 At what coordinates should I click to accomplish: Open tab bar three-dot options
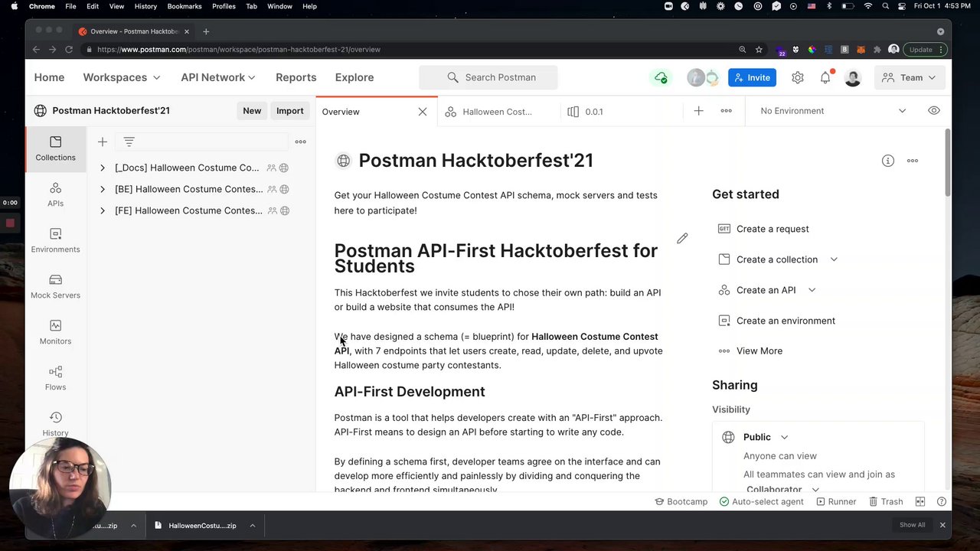click(726, 111)
